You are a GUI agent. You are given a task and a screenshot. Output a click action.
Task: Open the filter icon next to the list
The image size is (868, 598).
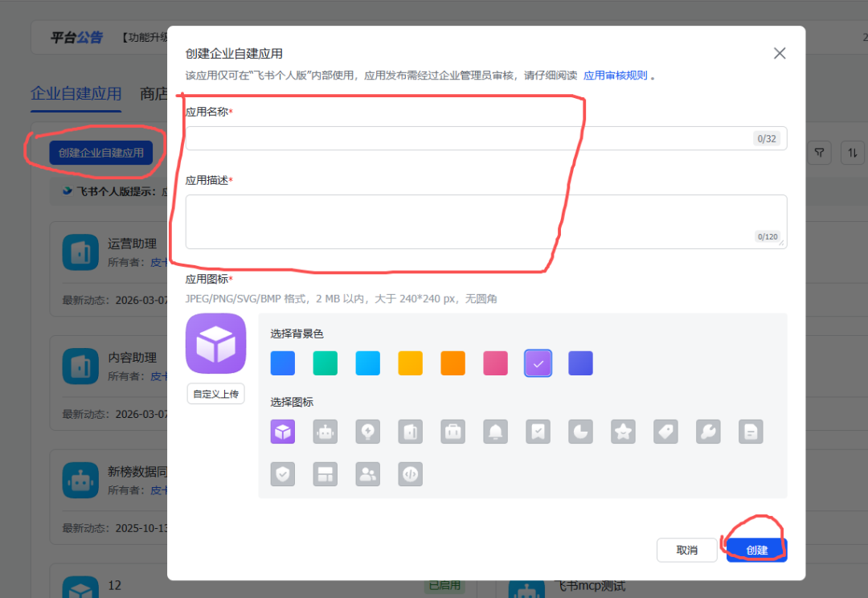pyautogui.click(x=819, y=153)
